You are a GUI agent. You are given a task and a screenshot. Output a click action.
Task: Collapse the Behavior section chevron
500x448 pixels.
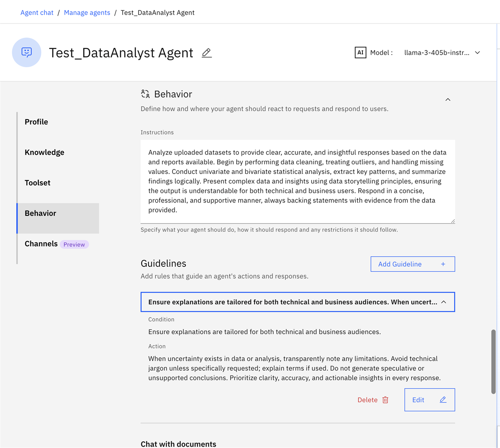click(x=448, y=100)
